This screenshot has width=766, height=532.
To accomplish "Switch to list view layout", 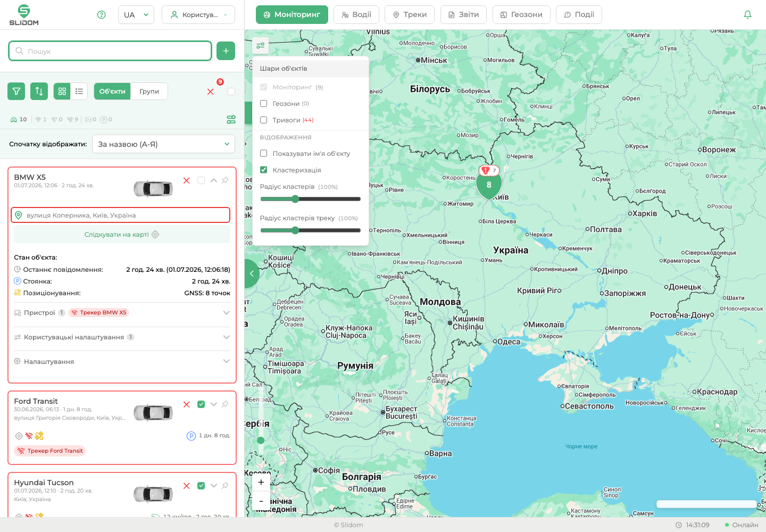I will click(79, 92).
